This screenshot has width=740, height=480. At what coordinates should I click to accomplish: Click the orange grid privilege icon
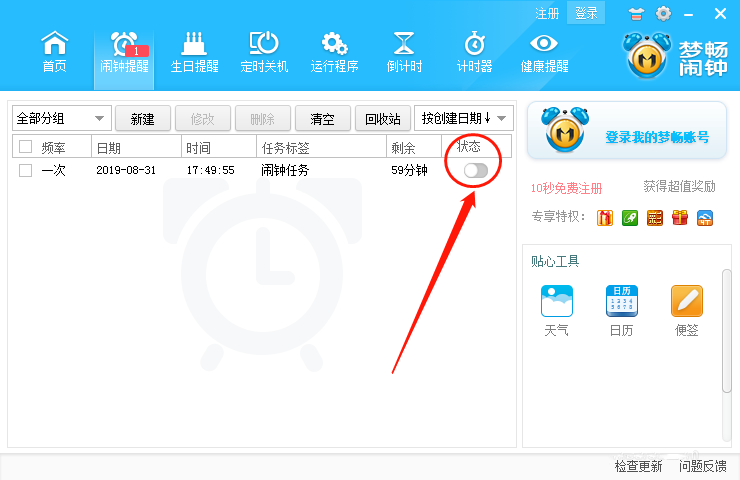655,218
